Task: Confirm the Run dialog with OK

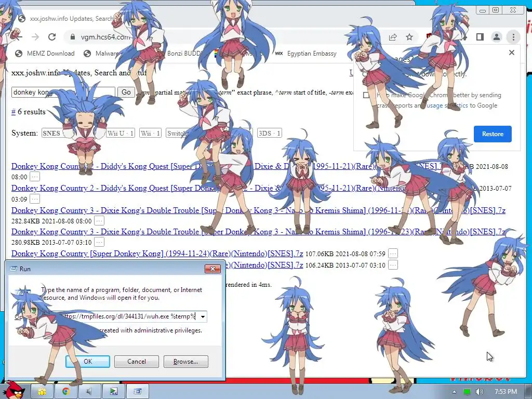Action: point(88,362)
